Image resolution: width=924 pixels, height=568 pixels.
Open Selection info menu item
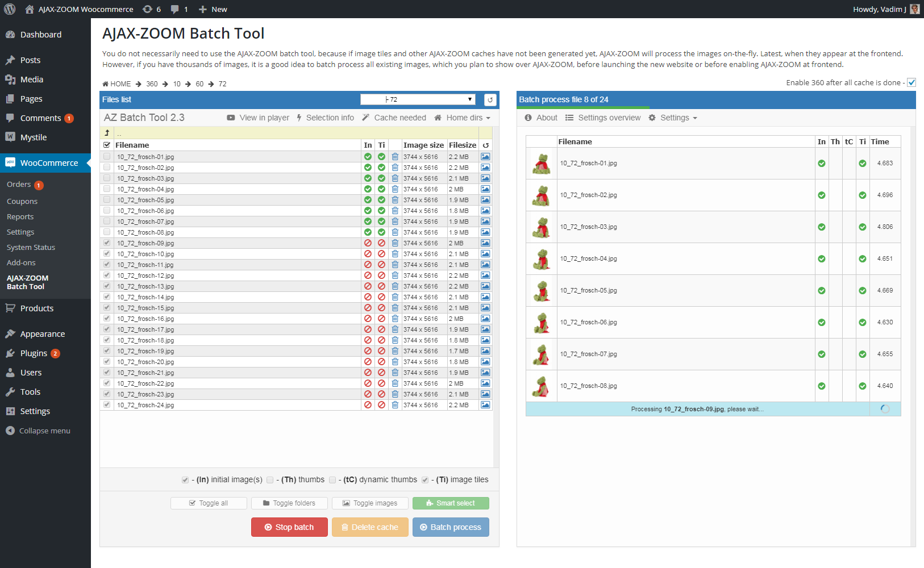tap(325, 118)
